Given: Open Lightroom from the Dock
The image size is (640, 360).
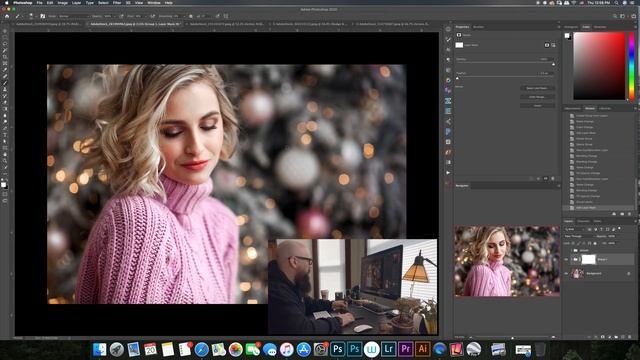Looking at the screenshot, I should tap(388, 349).
